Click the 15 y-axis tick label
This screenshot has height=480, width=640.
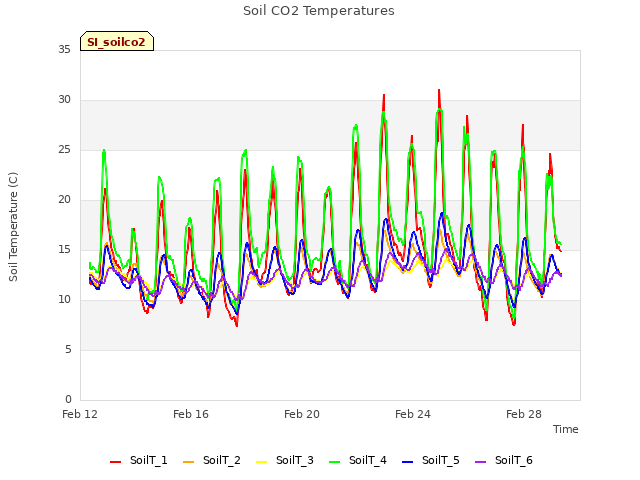point(64,250)
